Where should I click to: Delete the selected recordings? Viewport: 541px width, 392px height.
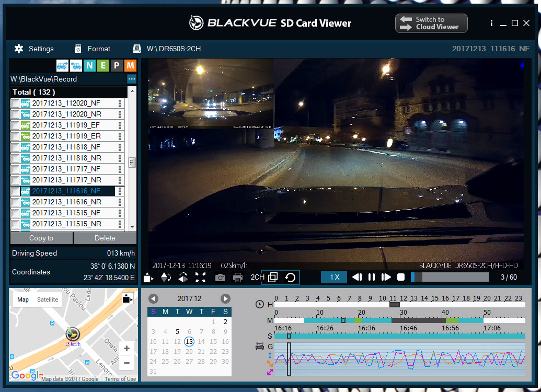pyautogui.click(x=105, y=238)
